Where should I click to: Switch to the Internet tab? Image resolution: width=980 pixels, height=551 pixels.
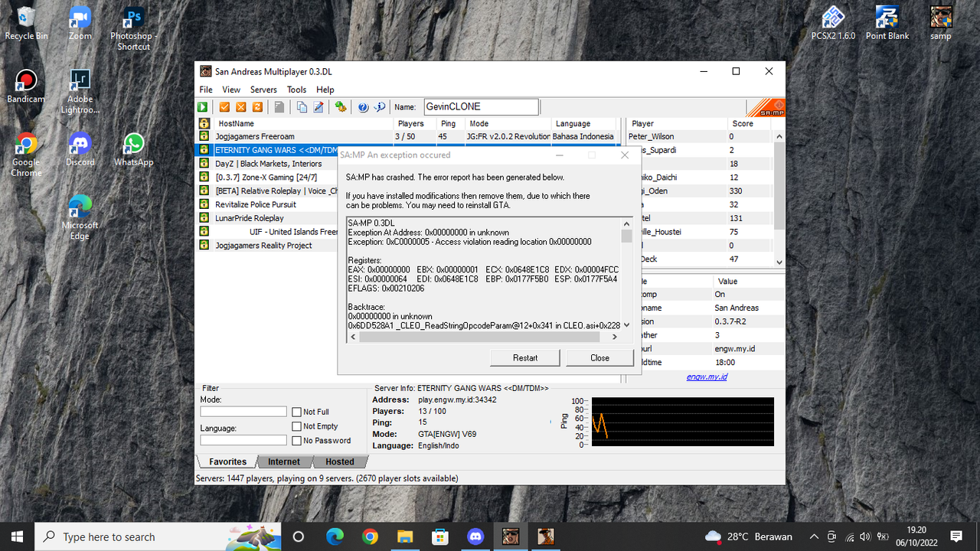tap(284, 461)
